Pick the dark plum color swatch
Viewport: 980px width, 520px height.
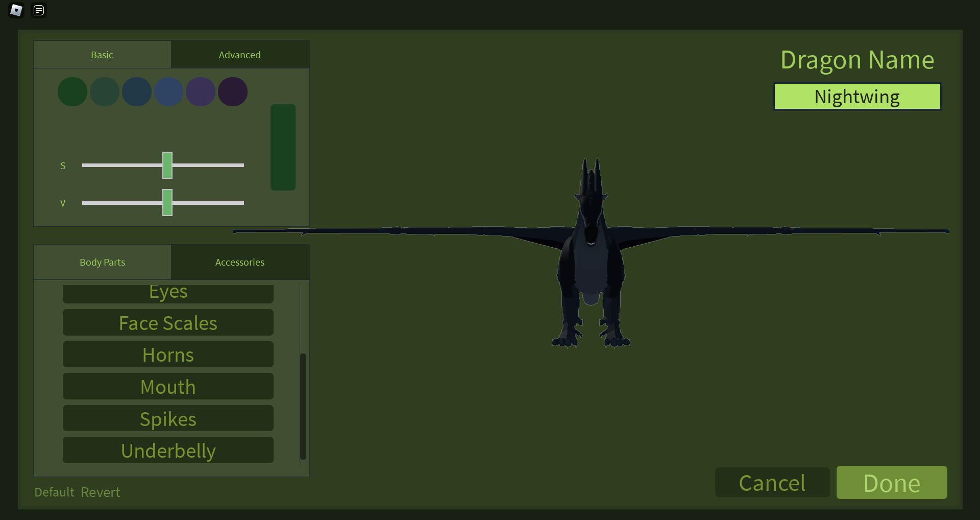pos(233,92)
